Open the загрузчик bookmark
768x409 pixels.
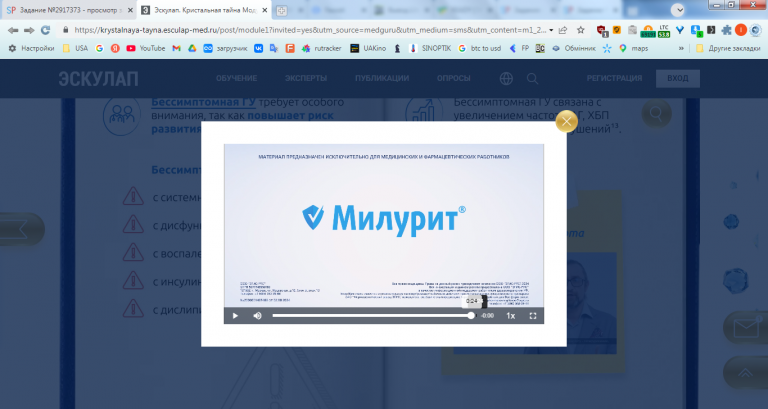pos(225,48)
